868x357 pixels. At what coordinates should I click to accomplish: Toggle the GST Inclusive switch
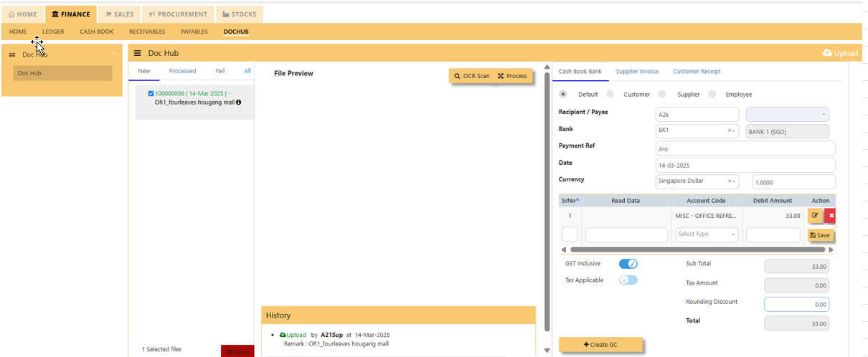pos(628,264)
